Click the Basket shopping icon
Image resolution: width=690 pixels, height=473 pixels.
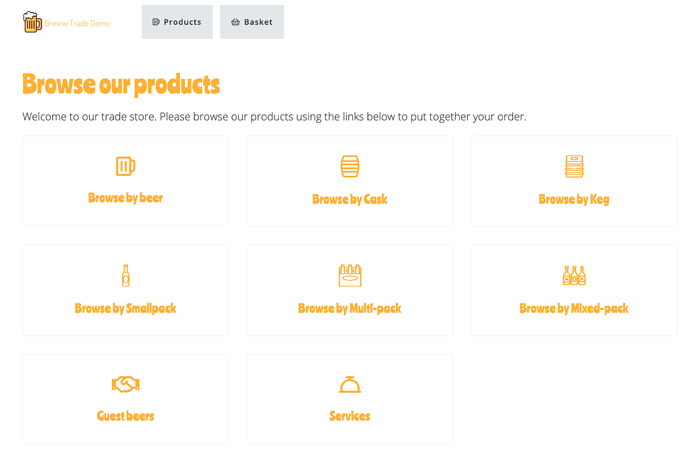(235, 22)
